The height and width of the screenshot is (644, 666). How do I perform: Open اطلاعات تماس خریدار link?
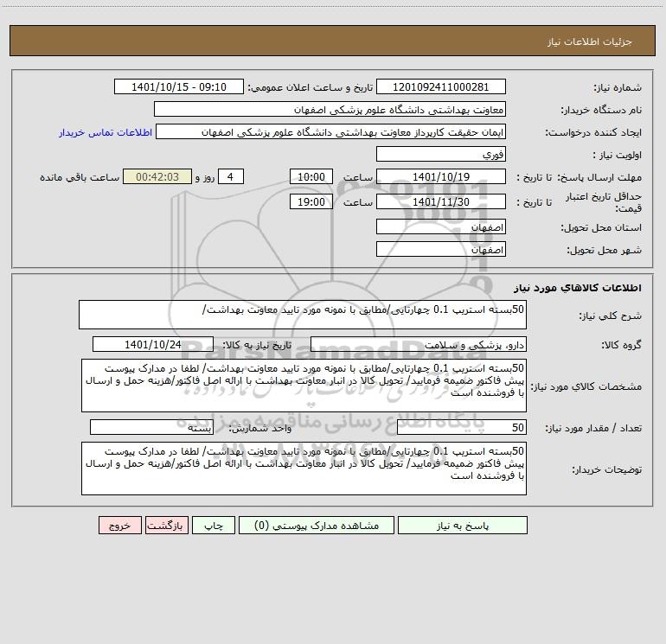pos(106,132)
